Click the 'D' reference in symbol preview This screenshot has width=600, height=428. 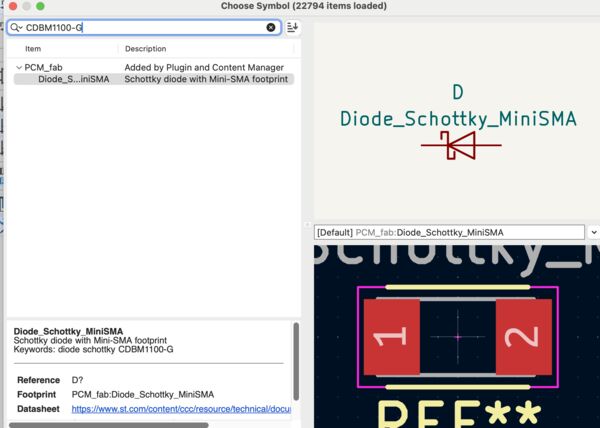pyautogui.click(x=458, y=92)
